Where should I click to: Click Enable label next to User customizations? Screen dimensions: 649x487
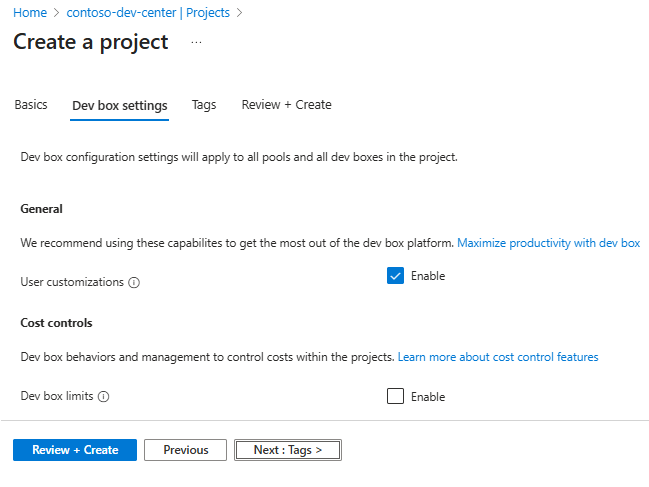pyautogui.click(x=428, y=276)
